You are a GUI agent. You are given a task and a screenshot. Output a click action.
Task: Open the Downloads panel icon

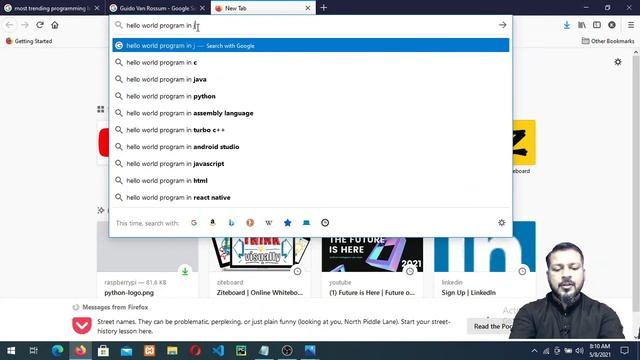pos(567,25)
